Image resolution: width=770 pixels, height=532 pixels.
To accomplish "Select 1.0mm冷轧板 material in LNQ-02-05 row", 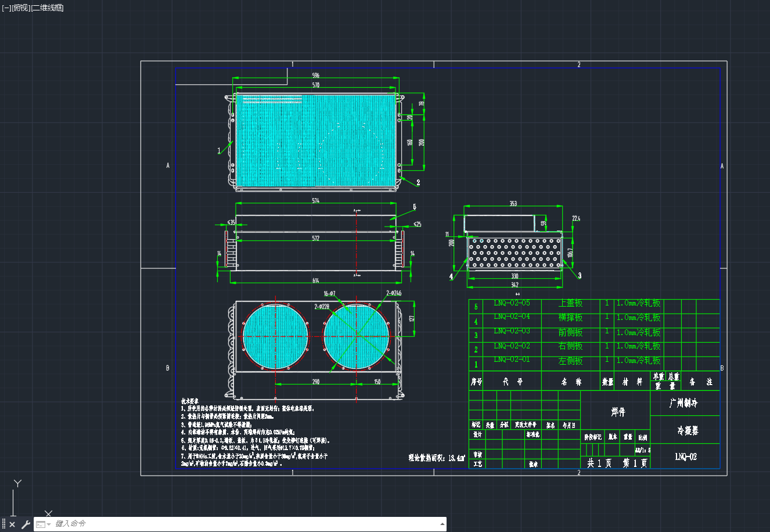I will tap(638, 303).
